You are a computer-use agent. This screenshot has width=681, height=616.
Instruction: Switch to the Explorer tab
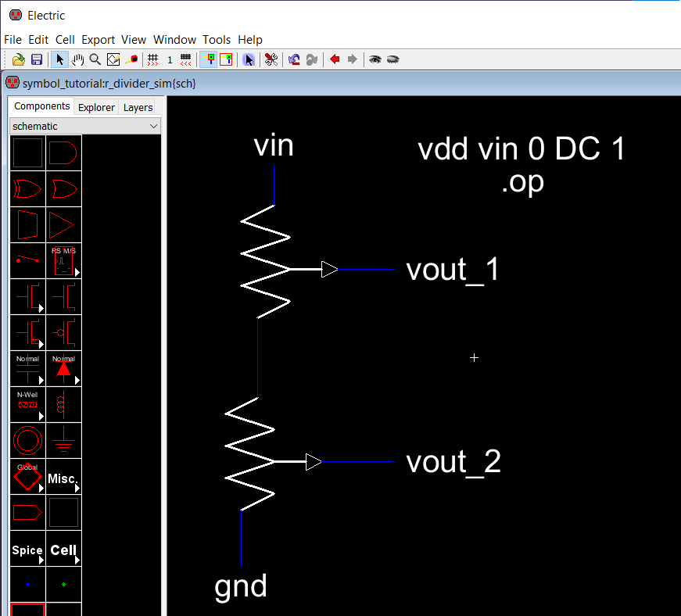[96, 107]
